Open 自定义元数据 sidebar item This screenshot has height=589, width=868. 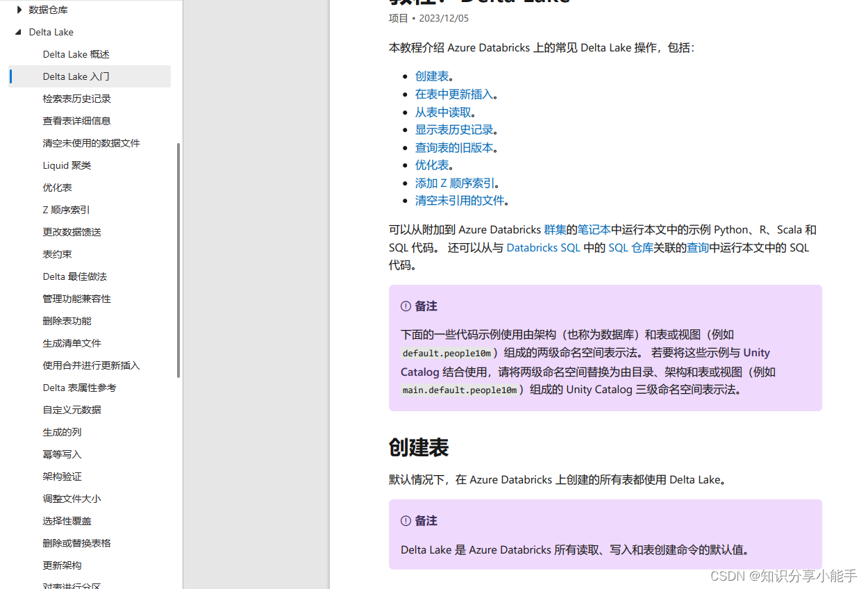[x=72, y=410]
